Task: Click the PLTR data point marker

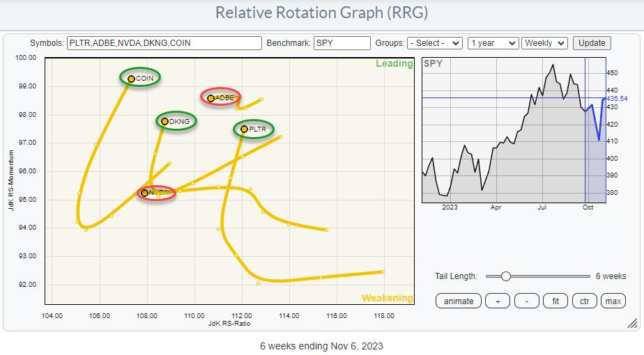Action: (244, 129)
